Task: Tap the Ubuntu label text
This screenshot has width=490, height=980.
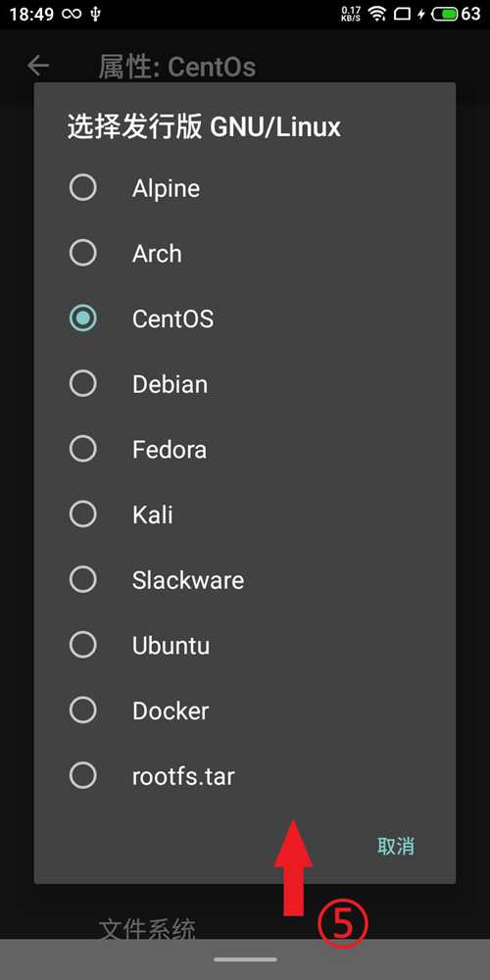Action: click(x=171, y=646)
